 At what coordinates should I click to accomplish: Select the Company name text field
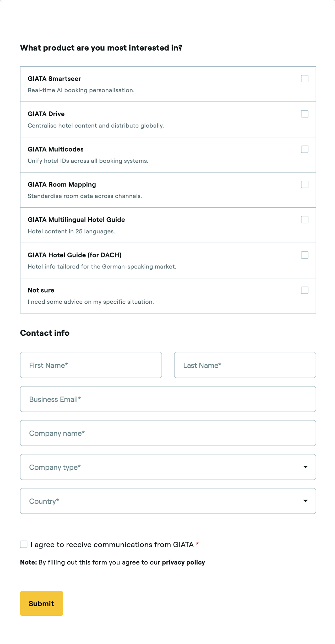(x=168, y=433)
